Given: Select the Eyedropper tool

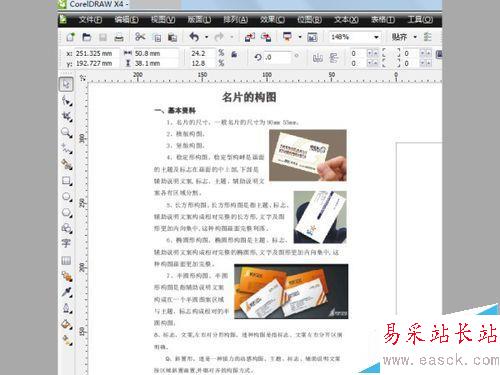Looking at the screenshot, I should 67,292.
